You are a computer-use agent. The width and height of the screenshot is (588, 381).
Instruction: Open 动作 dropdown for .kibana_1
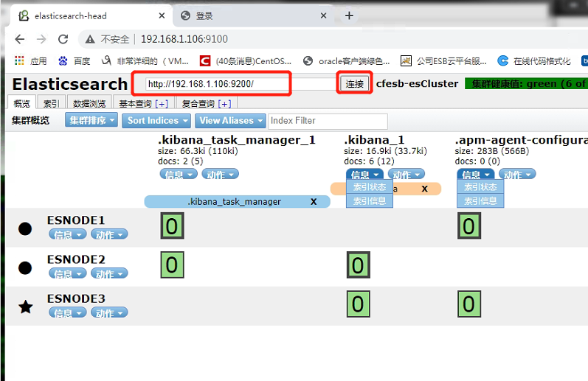[406, 174]
